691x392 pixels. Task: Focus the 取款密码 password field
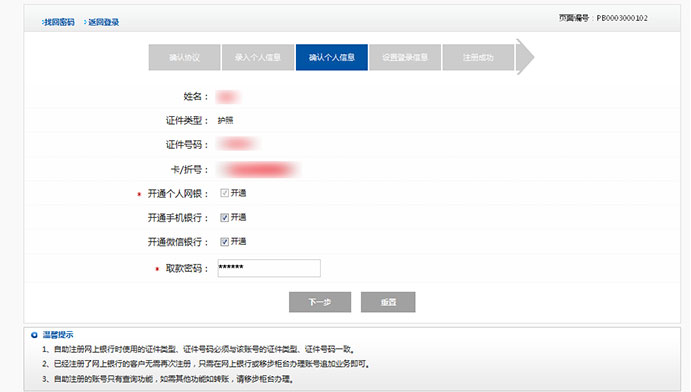[x=269, y=268]
